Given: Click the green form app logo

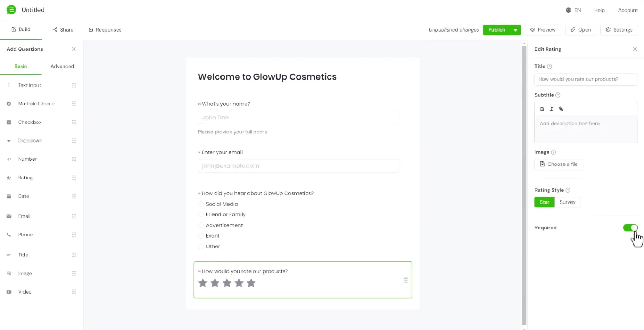Looking at the screenshot, I should tap(11, 10).
